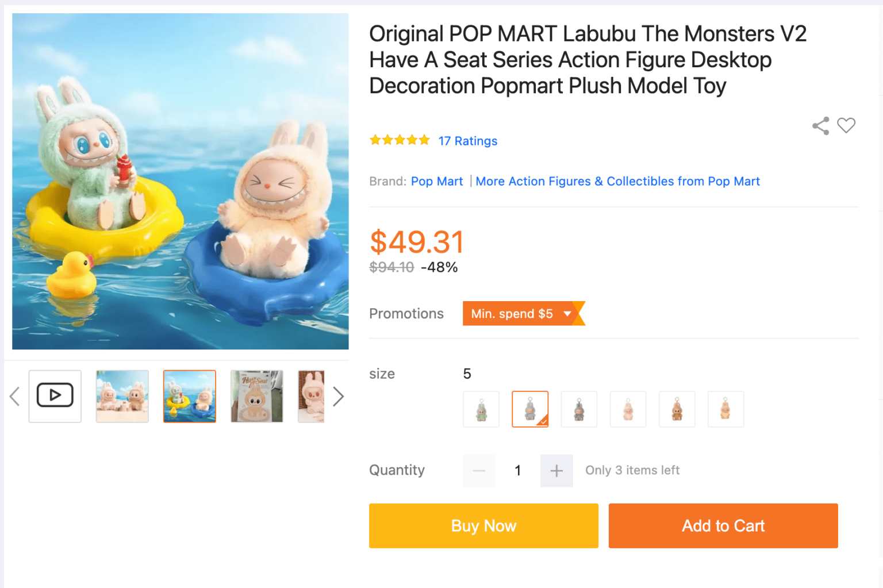Viewport: 883px width, 588px height.
Task: Choose the dark gray figure size variant
Action: 579,409
